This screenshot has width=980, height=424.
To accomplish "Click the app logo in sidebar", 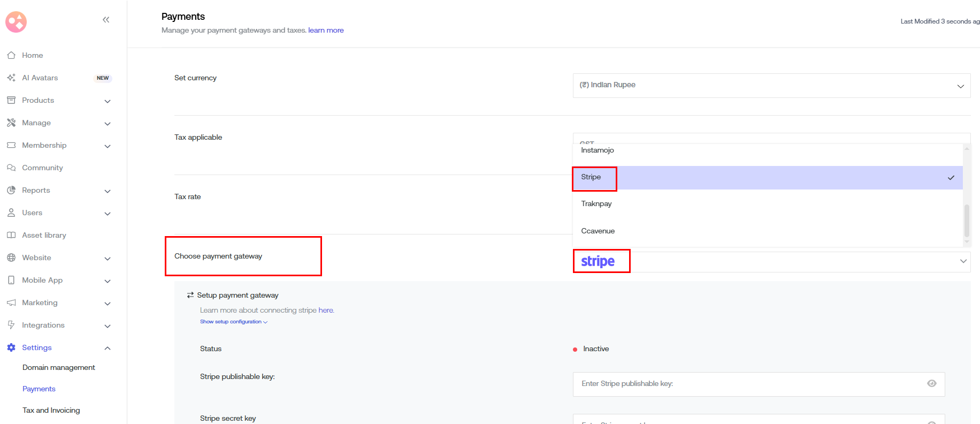I will point(16,22).
